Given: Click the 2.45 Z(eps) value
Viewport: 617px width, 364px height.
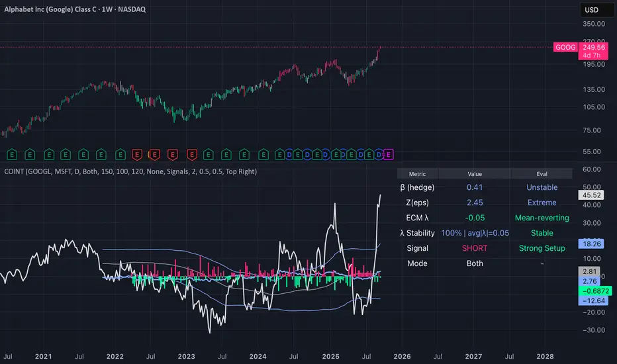Looking at the screenshot, I should (475, 203).
